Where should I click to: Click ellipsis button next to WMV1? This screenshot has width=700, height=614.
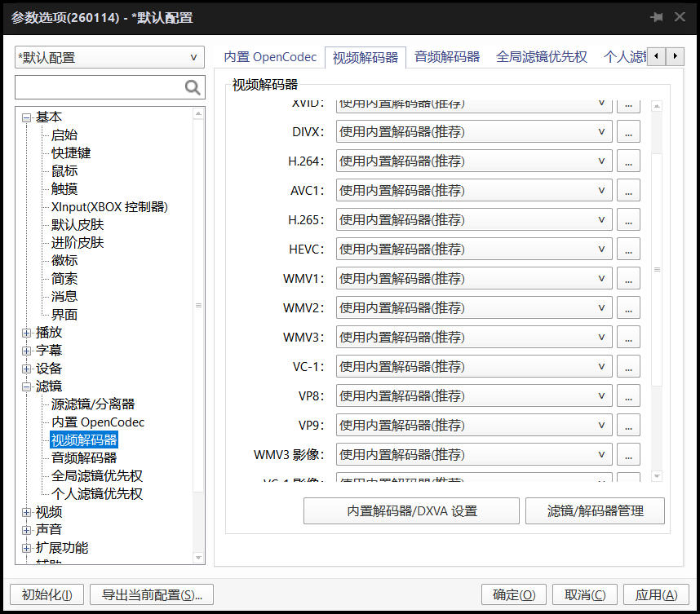(627, 279)
